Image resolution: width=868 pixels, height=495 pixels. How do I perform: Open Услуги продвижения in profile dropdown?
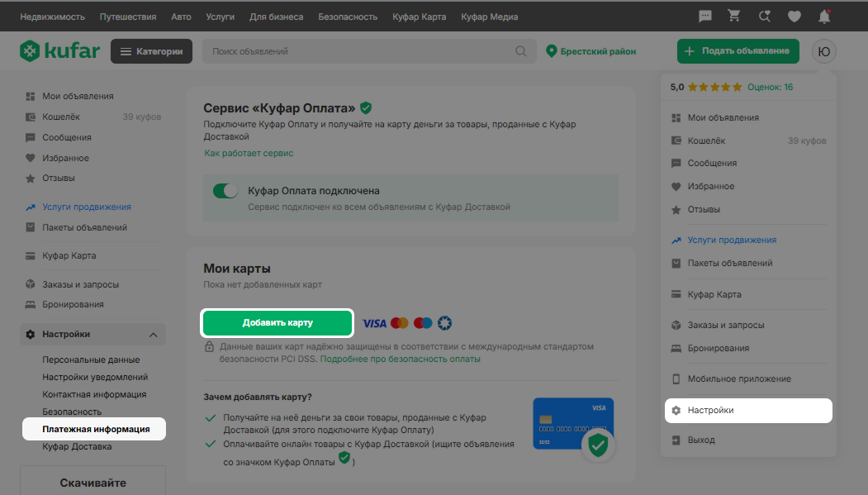pyautogui.click(x=732, y=240)
